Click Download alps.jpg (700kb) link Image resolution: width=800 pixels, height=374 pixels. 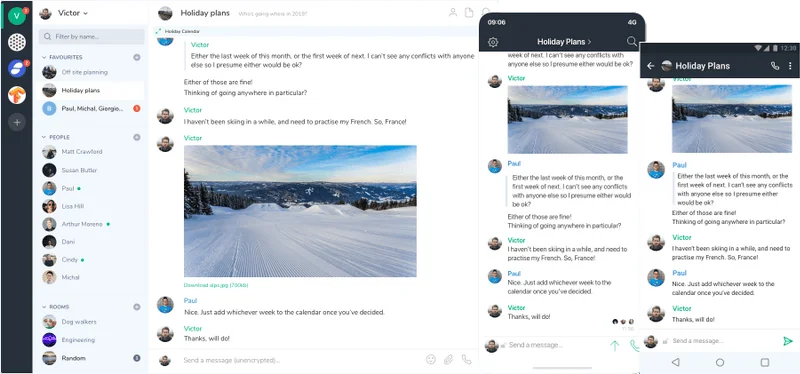coord(216,285)
